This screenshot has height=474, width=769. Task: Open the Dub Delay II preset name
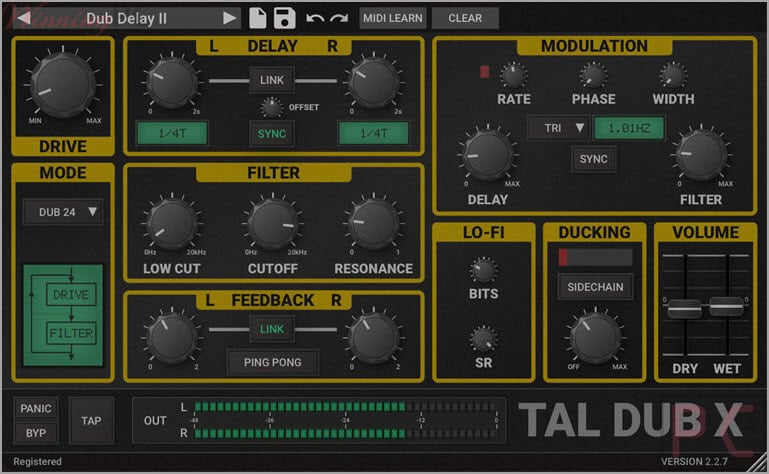pos(127,18)
